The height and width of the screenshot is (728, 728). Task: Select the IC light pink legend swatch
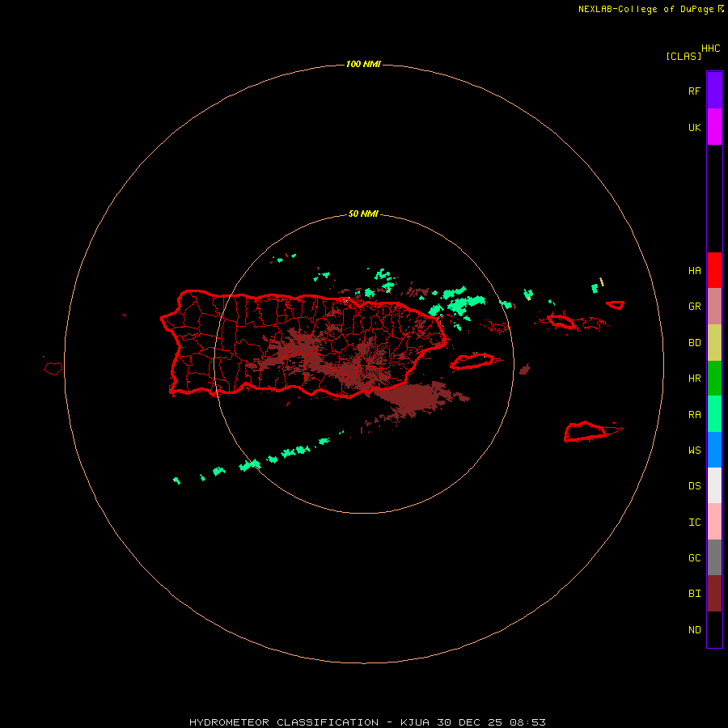tap(714, 522)
